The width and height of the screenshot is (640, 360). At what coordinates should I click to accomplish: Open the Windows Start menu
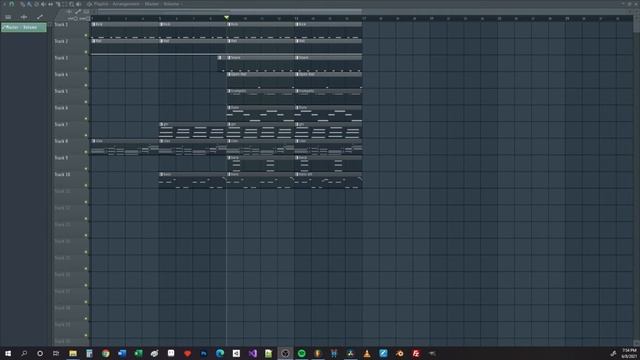coord(8,353)
